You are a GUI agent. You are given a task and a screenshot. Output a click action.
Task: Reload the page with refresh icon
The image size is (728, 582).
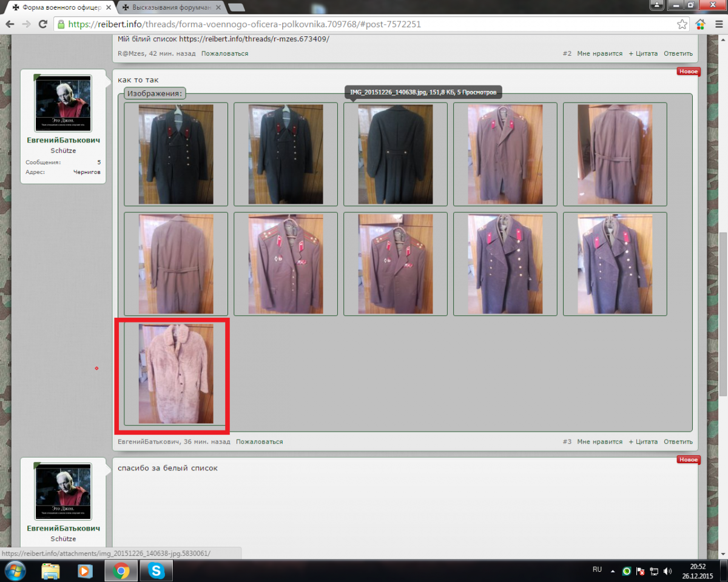(x=42, y=24)
